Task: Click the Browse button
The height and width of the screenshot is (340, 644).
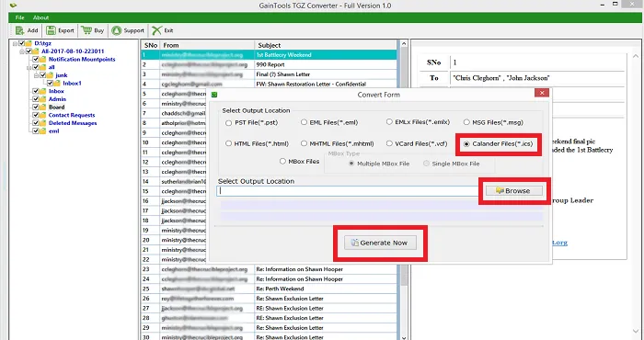Action: tap(513, 191)
